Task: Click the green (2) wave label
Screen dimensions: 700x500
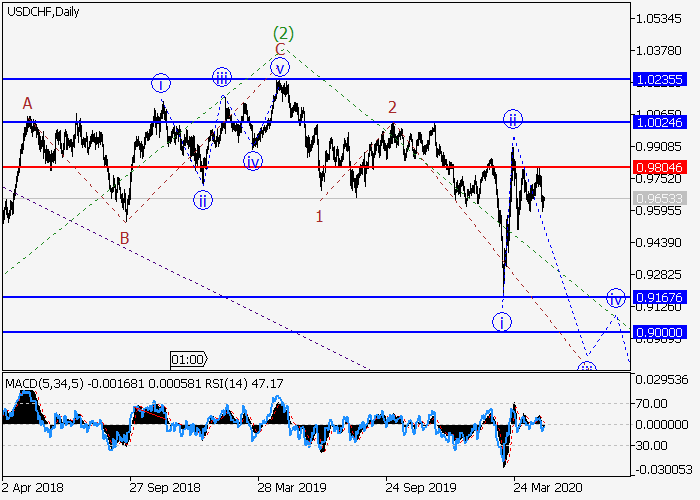Action: [282, 31]
